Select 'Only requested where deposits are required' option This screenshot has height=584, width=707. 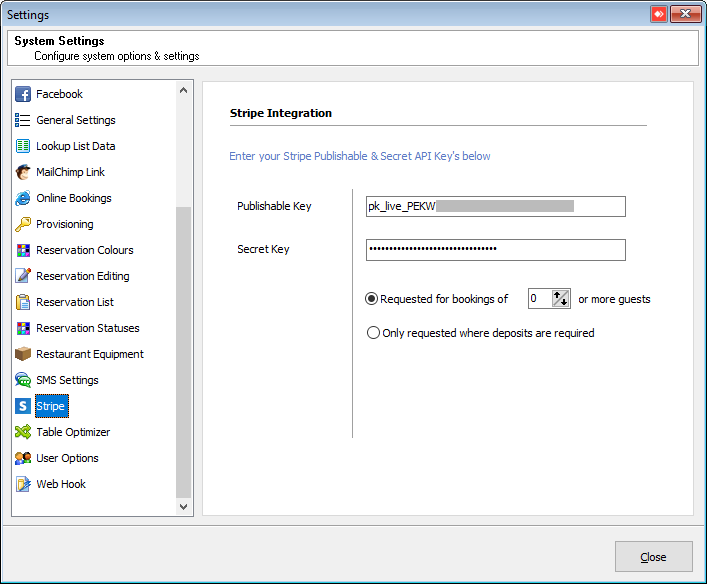coord(373,333)
